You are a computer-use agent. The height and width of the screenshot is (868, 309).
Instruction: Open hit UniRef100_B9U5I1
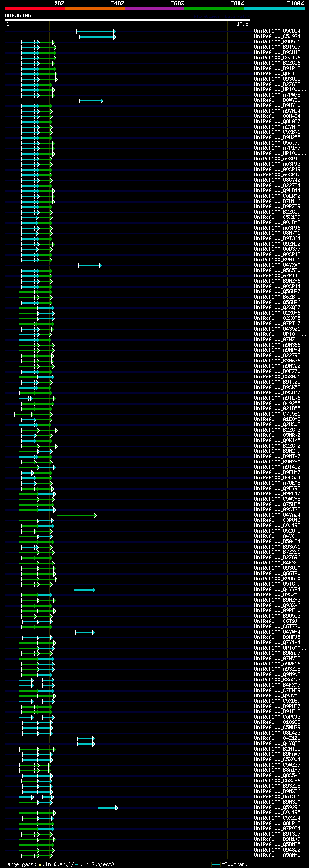277,42
